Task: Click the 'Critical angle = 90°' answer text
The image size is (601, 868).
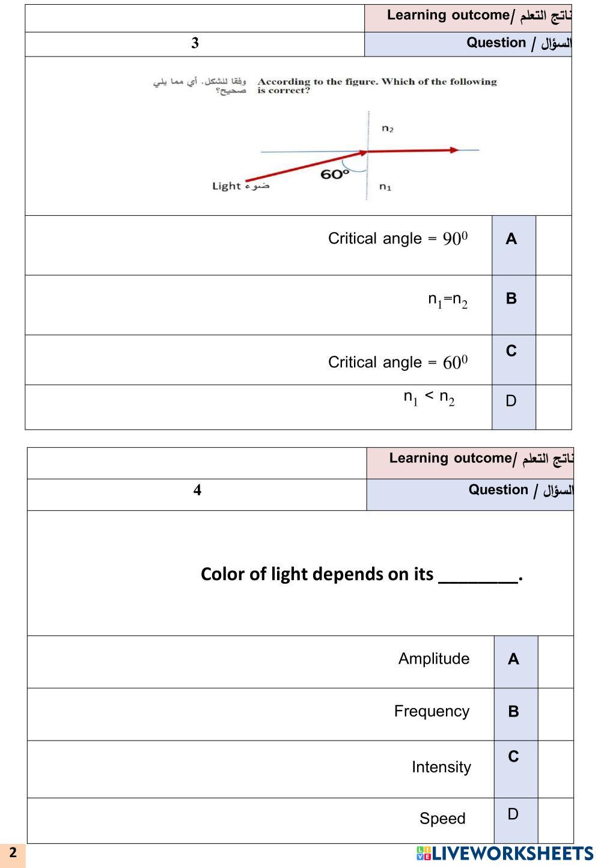Action: (398, 239)
